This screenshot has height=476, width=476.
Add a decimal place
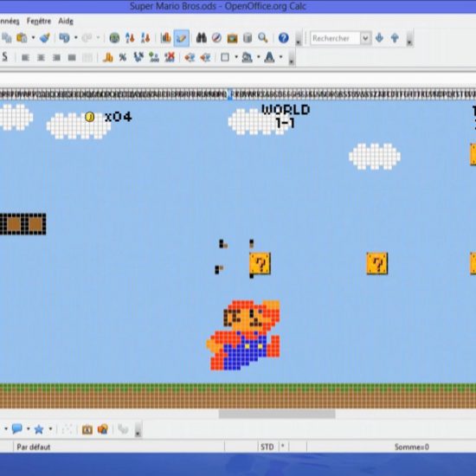pos(154,57)
